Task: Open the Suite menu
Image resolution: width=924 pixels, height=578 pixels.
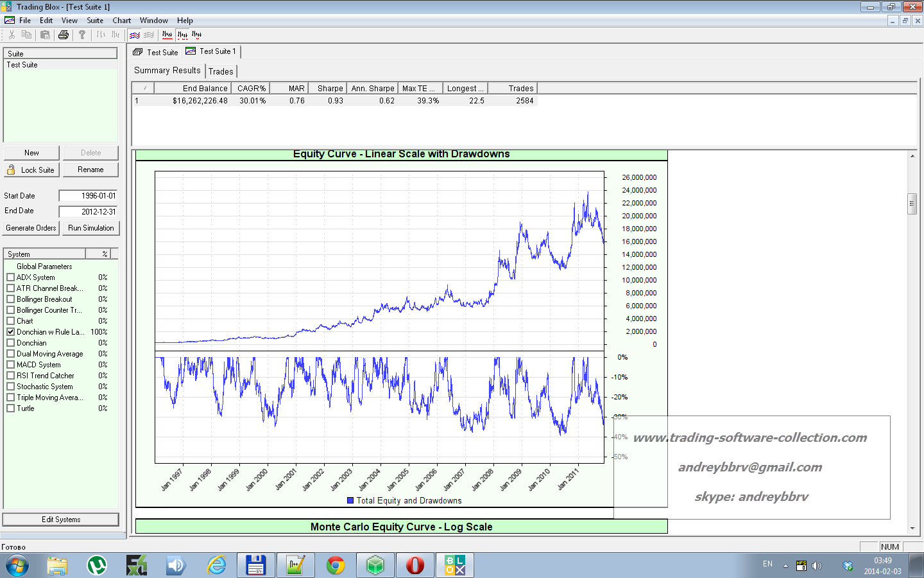Action: coord(95,21)
